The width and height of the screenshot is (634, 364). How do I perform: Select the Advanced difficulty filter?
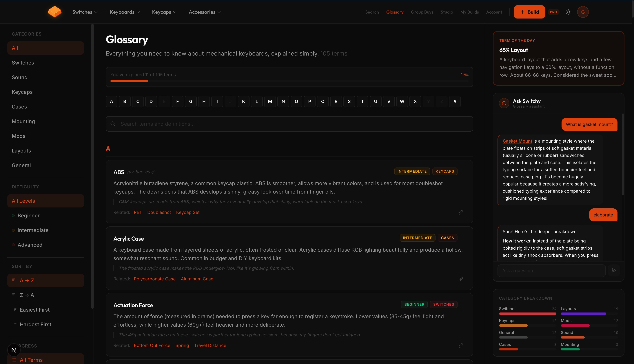(30, 245)
